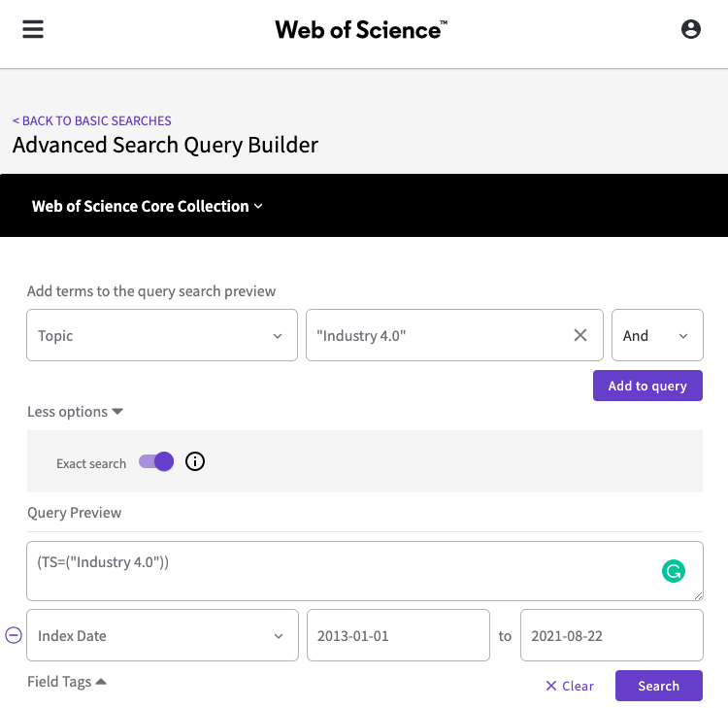Click the Grammarly icon in query preview
728x708 pixels.
click(674, 571)
